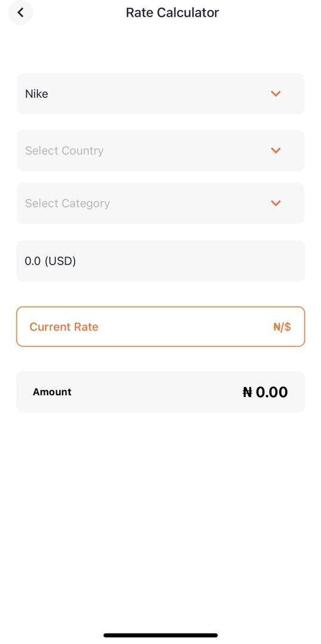Viewport: 321px width, 644px height.
Task: Click the ₦ 0.00 amount value
Action: (265, 392)
